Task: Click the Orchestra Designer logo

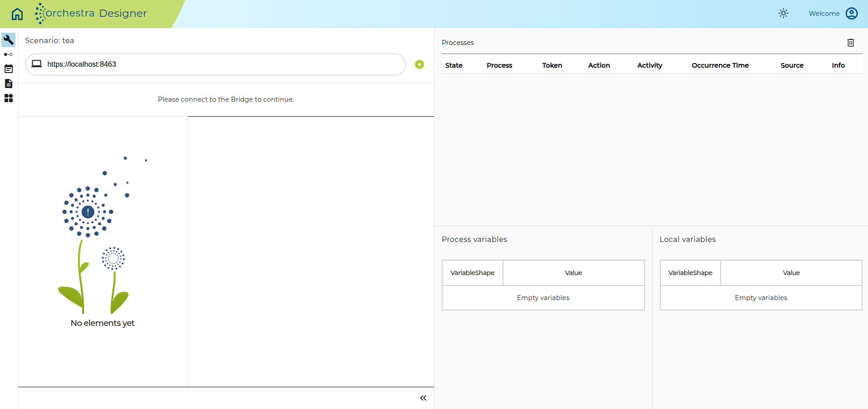Action: tap(91, 13)
